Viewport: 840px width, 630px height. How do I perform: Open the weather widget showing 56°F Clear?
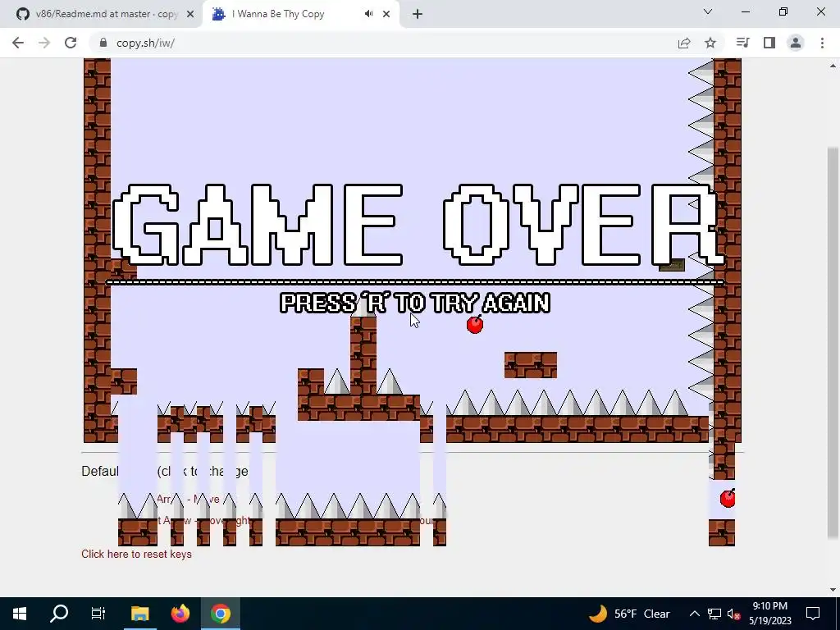(x=629, y=614)
